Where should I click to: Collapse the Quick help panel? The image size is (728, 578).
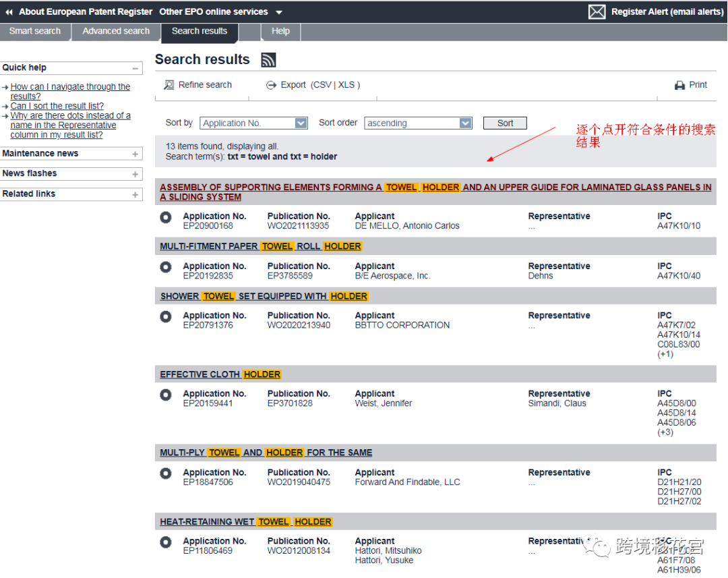135,68
